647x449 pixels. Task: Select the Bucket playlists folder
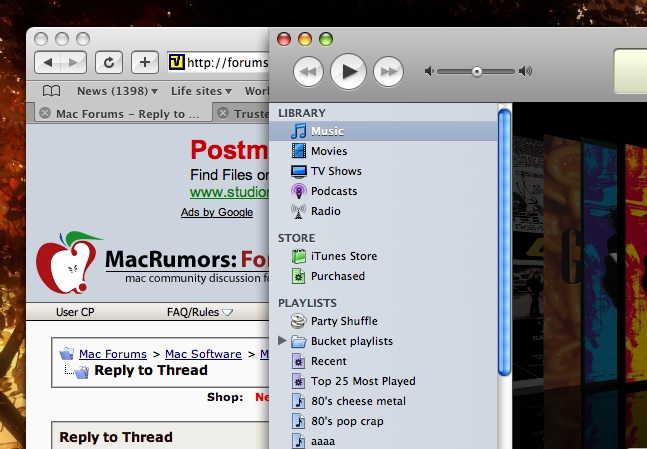[383, 341]
